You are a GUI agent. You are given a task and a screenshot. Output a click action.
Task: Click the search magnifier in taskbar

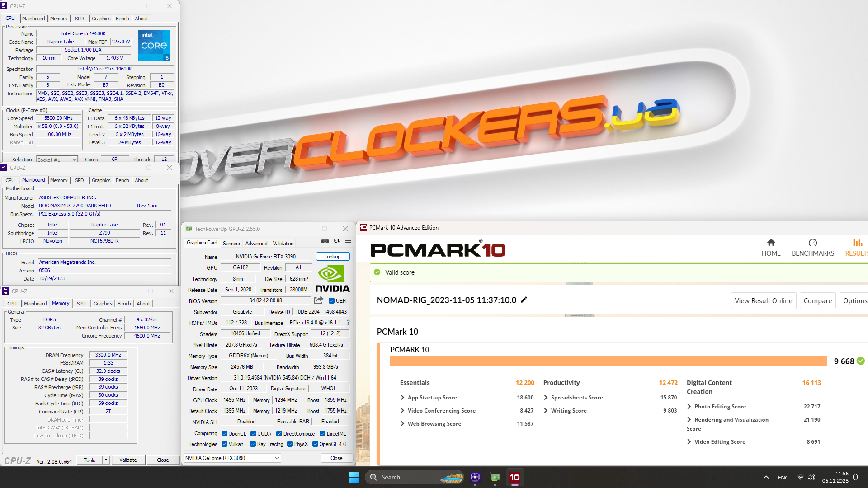click(x=373, y=477)
